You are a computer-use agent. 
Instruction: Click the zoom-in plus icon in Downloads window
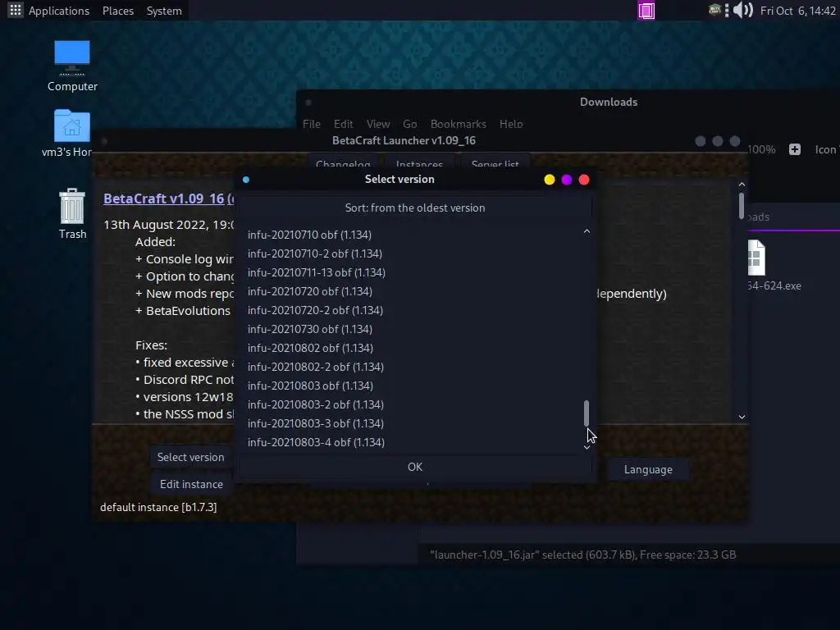tap(794, 149)
